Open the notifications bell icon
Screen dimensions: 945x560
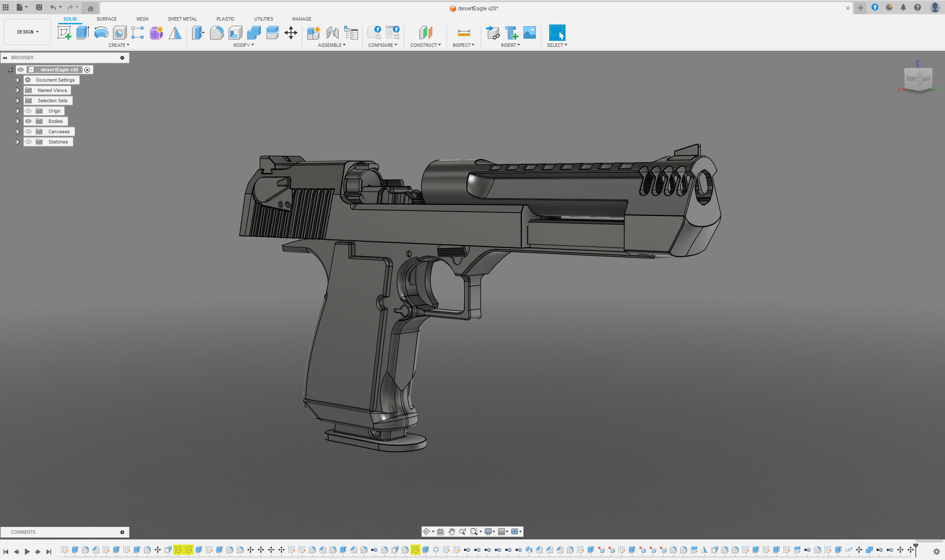[x=903, y=7]
